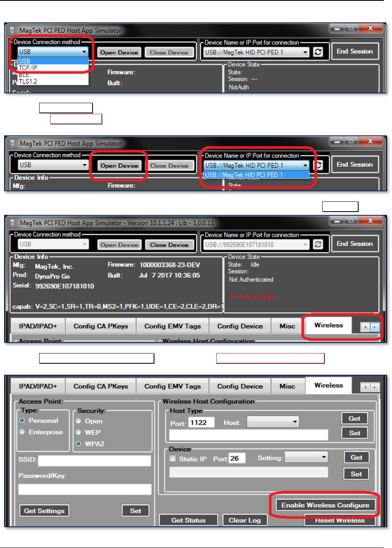Image resolution: width=392 pixels, height=548 pixels.
Task: Click right tab-scroll arrow above the Host Type Get button
Action: point(375,387)
